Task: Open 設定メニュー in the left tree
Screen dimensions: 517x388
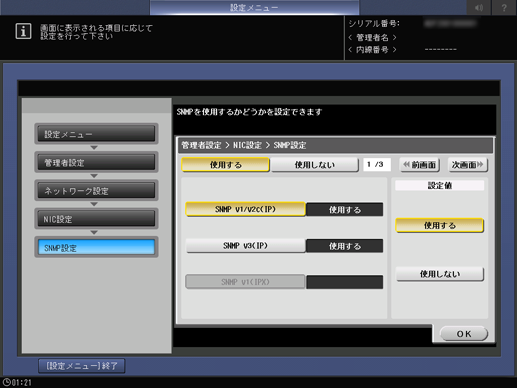Action: click(96, 134)
